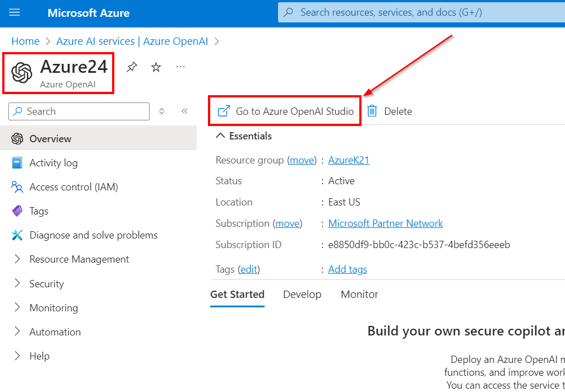Click the Delete trash icon

[372, 111]
